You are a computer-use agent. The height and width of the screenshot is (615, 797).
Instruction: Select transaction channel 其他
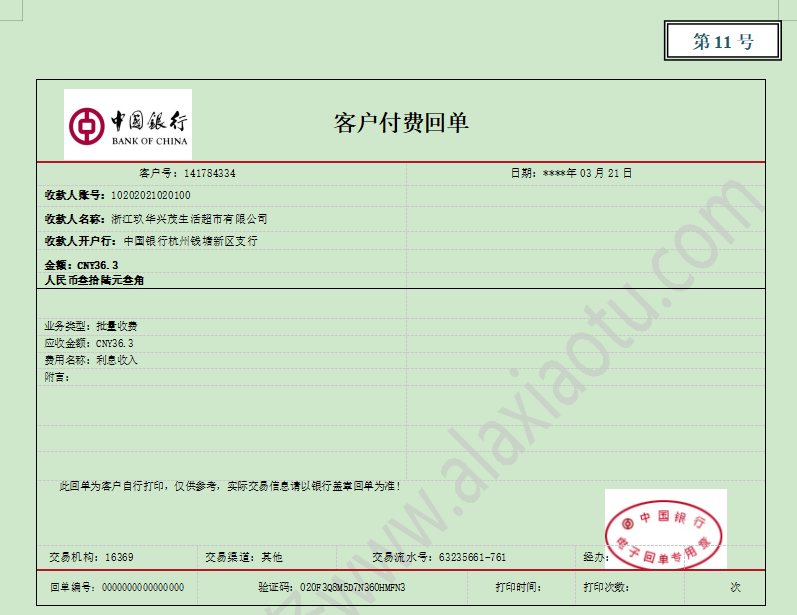click(272, 558)
